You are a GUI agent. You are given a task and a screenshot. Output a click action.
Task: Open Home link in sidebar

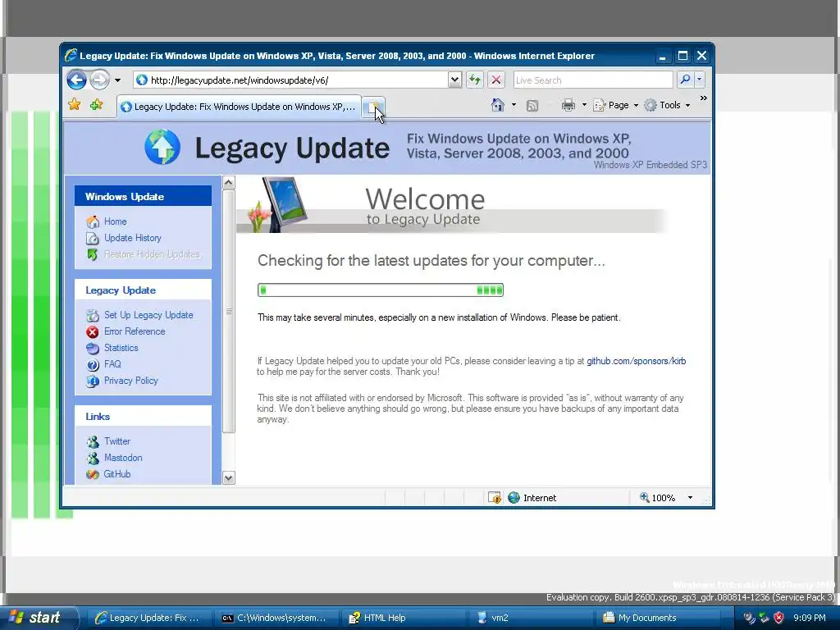click(x=115, y=221)
